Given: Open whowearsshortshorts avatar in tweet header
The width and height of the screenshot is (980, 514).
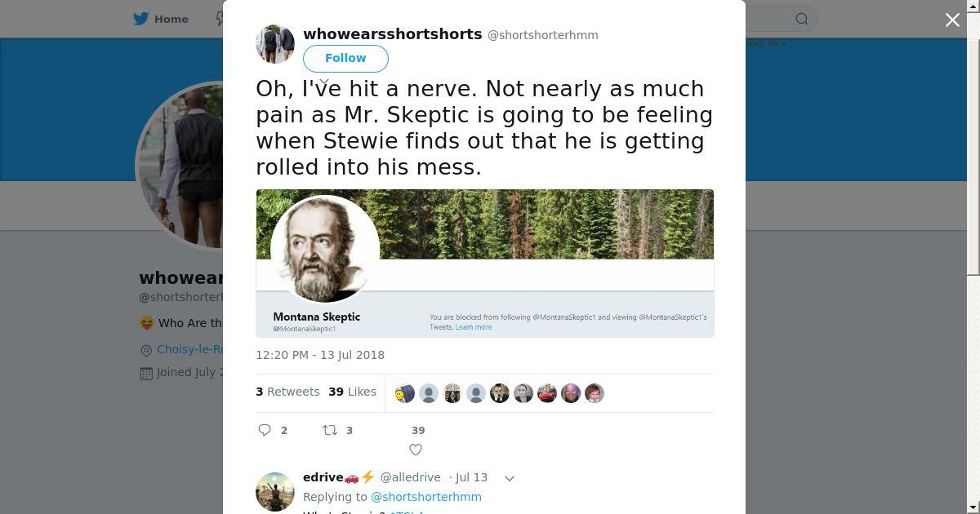Looking at the screenshot, I should 275,44.
